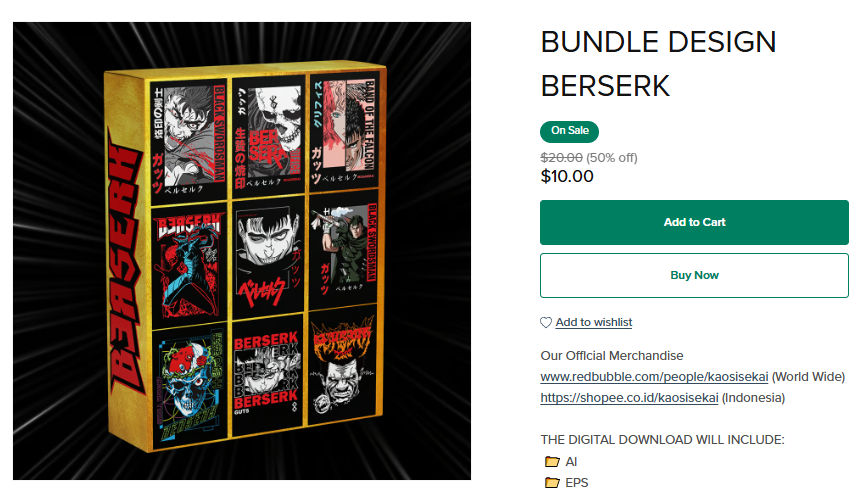Click the AI folder icon
859x491 pixels.
point(552,461)
